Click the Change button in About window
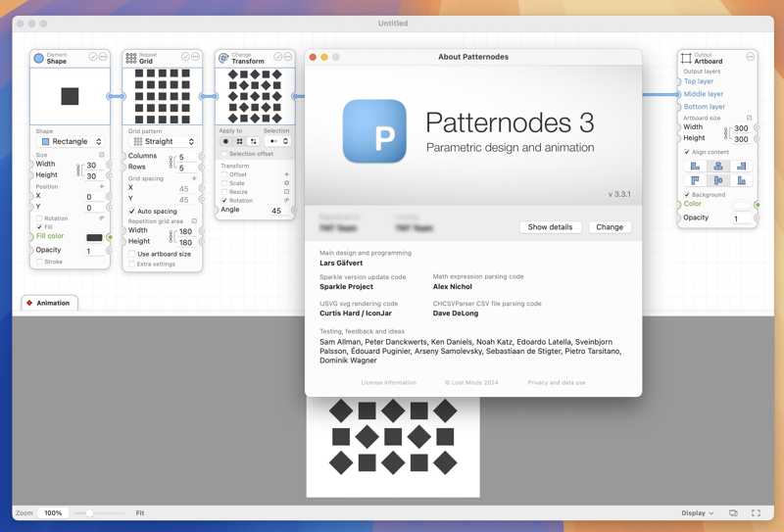This screenshot has width=784, height=532. click(610, 227)
